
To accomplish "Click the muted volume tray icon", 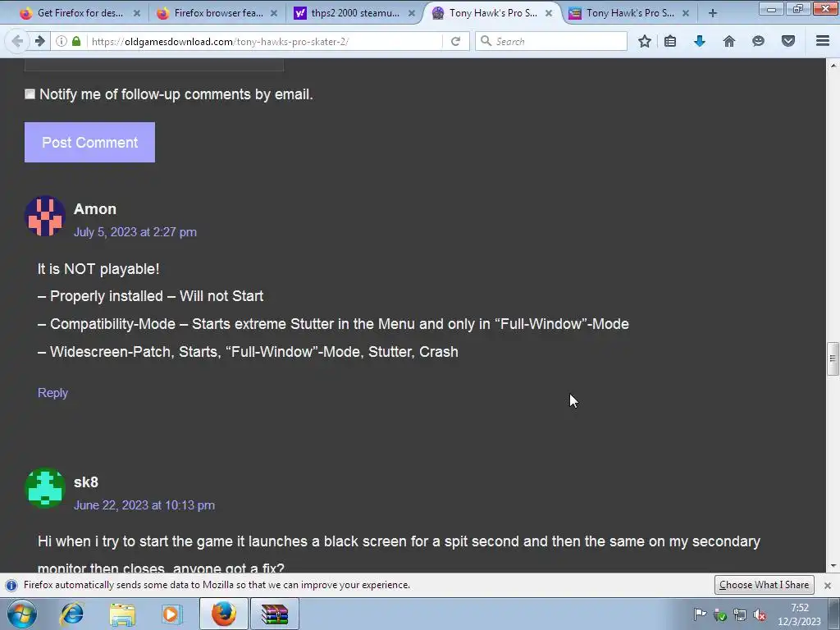I will (759, 615).
